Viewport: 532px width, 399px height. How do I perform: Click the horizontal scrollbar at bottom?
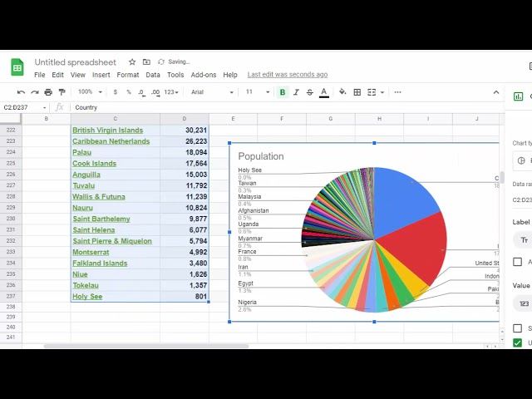point(146,347)
